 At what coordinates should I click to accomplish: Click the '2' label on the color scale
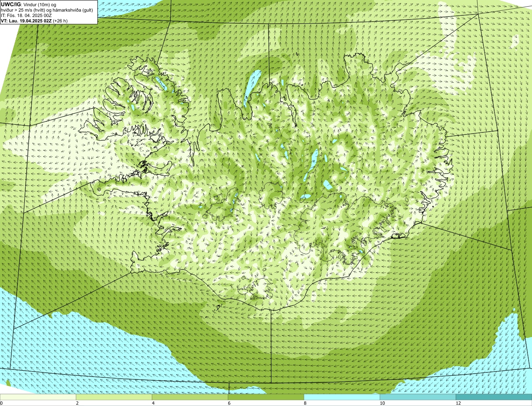pyautogui.click(x=77, y=403)
